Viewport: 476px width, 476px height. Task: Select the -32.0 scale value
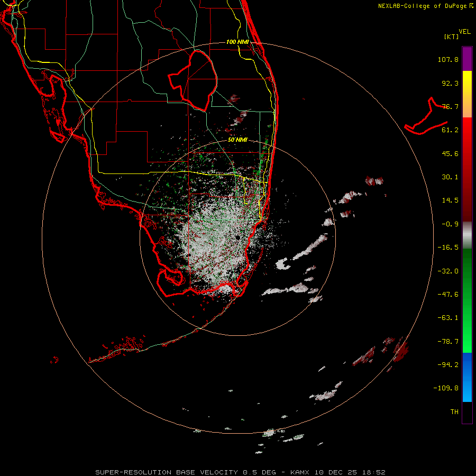click(x=448, y=271)
